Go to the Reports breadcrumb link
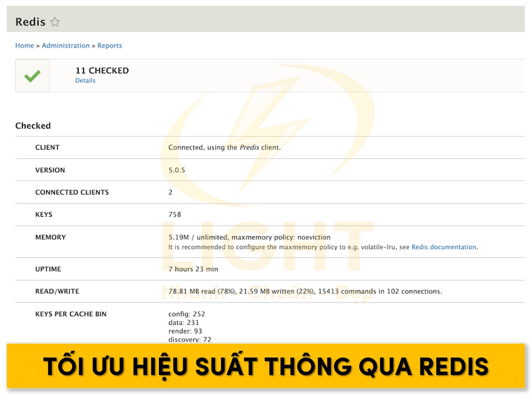The height and width of the screenshot is (398, 532). click(109, 45)
